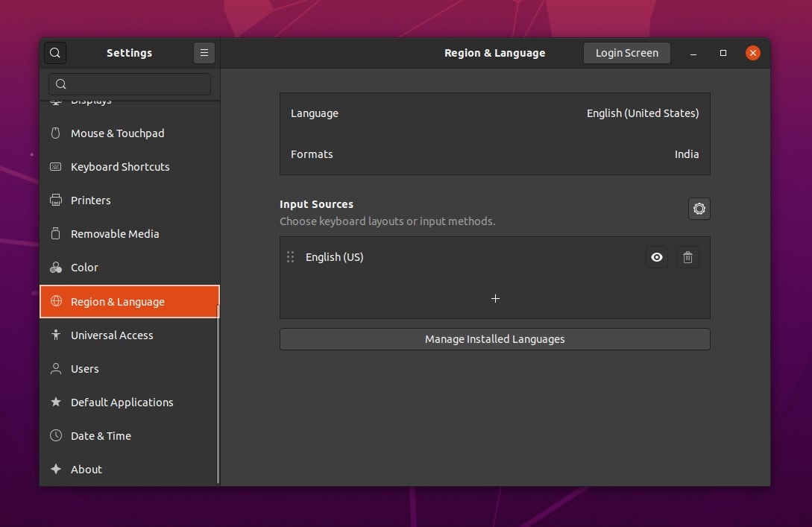Select Removable Media in sidebar
Image resolution: width=812 pixels, height=527 pixels.
tap(115, 234)
